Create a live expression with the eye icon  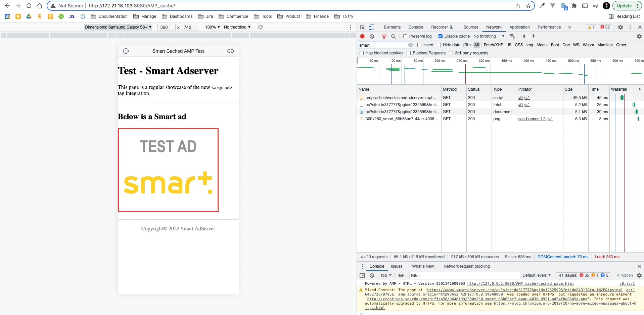401,275
